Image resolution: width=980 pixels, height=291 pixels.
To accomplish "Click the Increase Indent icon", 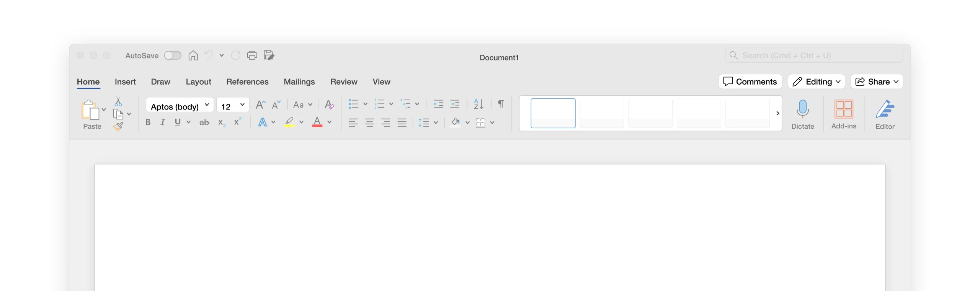I will click(455, 104).
